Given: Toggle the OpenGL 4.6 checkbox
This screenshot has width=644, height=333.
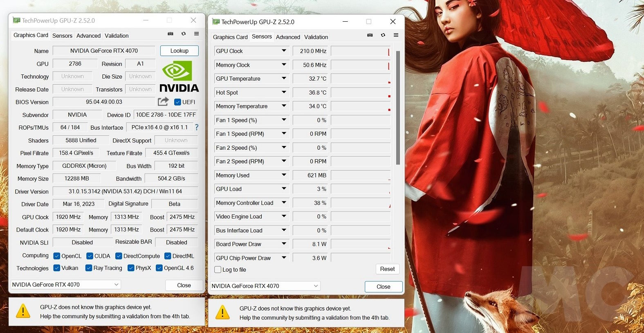Looking at the screenshot, I should (159, 268).
